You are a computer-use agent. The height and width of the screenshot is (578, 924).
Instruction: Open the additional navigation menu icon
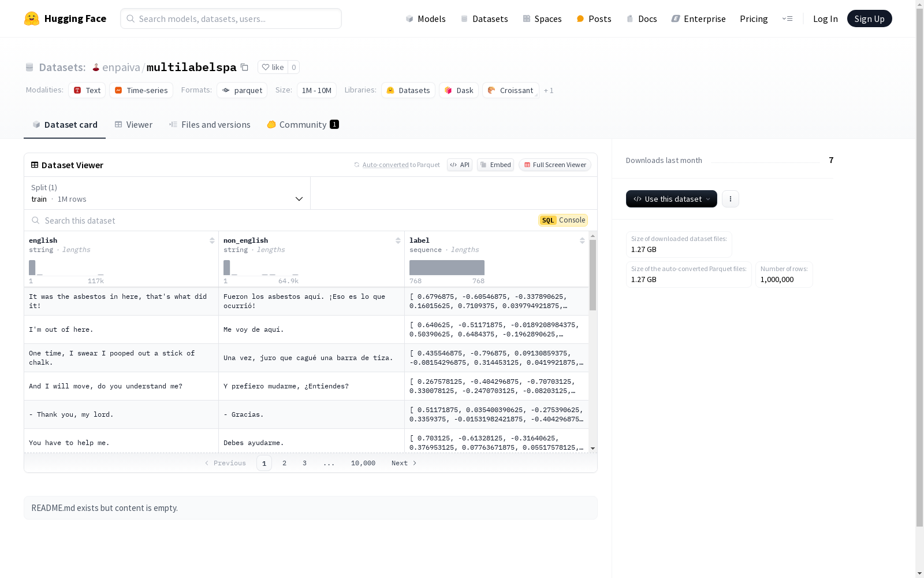coord(787,18)
